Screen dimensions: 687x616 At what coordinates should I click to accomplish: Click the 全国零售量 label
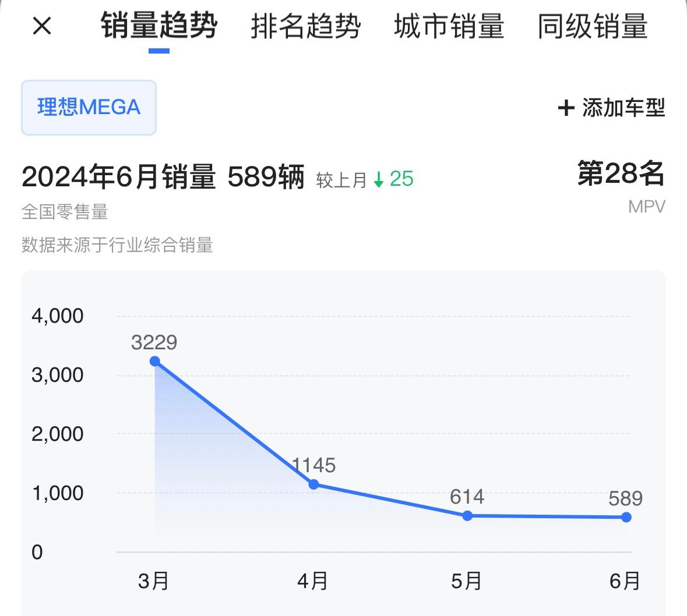[x=65, y=212]
